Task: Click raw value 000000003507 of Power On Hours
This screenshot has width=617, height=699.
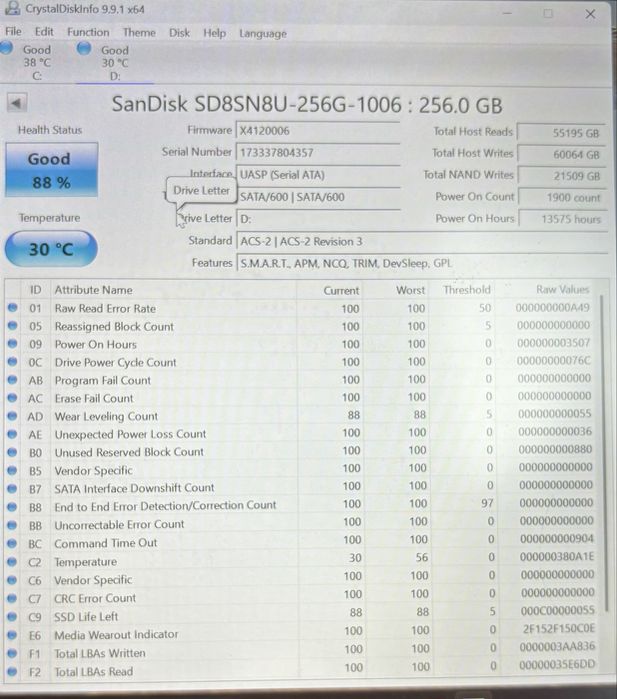Action: point(553,343)
